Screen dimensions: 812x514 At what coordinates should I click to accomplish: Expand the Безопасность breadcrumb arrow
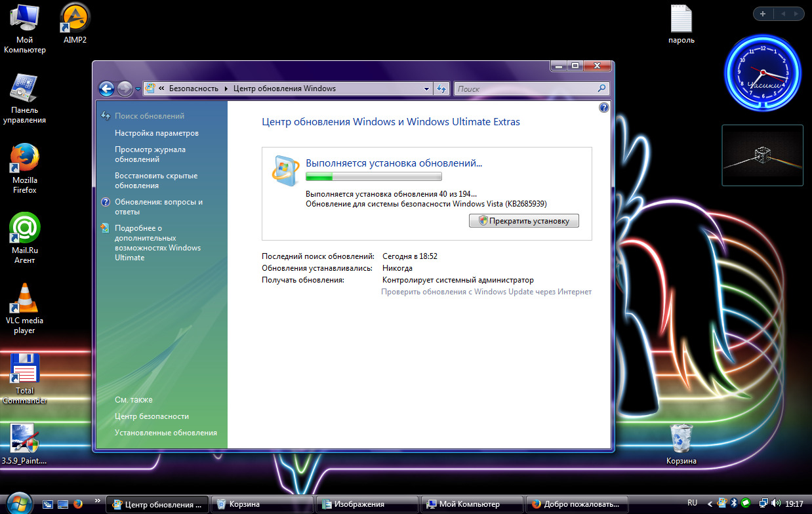(226, 89)
